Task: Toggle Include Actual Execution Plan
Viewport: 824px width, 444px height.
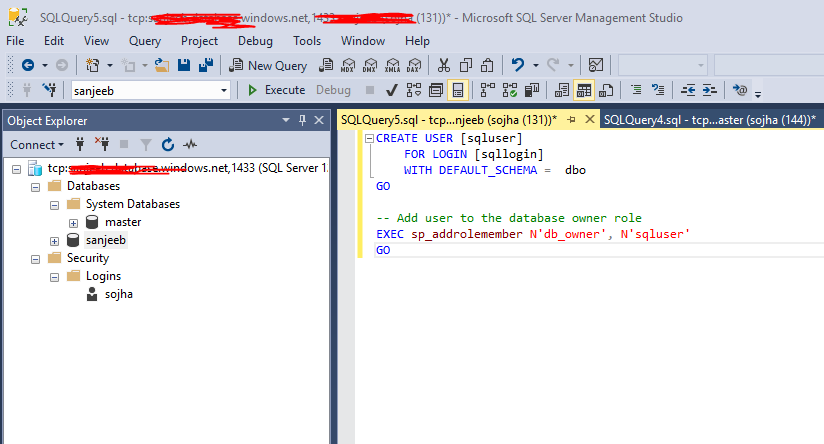Action: click(488, 90)
